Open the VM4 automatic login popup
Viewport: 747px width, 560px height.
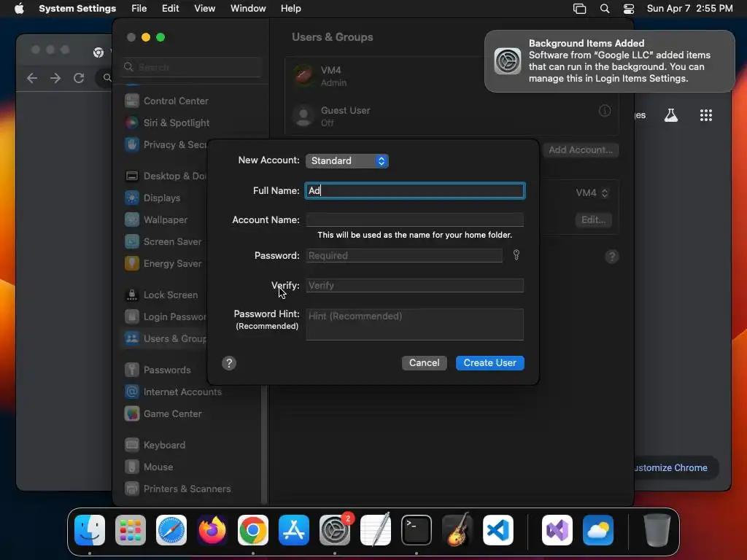(x=592, y=192)
